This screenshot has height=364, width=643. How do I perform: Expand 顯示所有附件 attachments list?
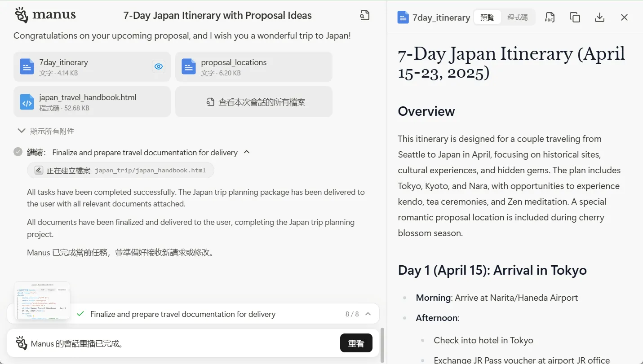[45, 131]
